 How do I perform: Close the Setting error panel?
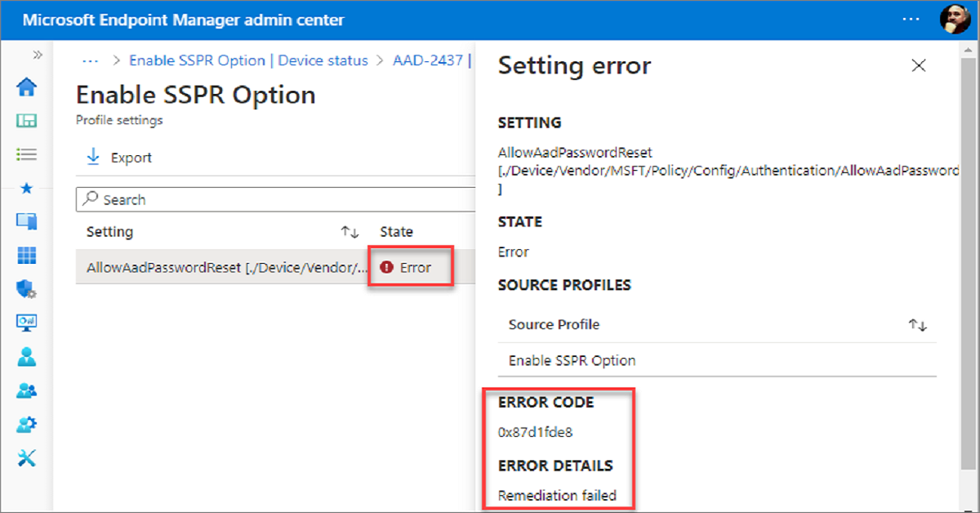919,66
